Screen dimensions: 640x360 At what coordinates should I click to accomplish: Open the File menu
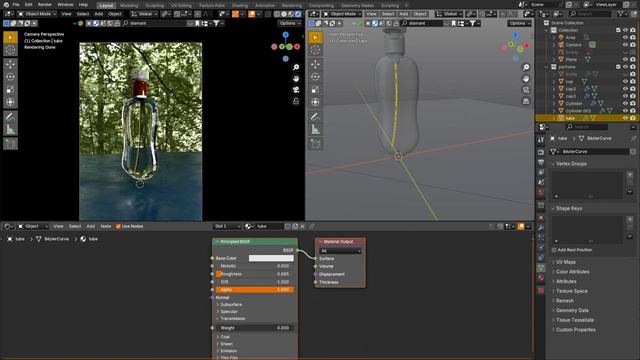(x=16, y=4)
